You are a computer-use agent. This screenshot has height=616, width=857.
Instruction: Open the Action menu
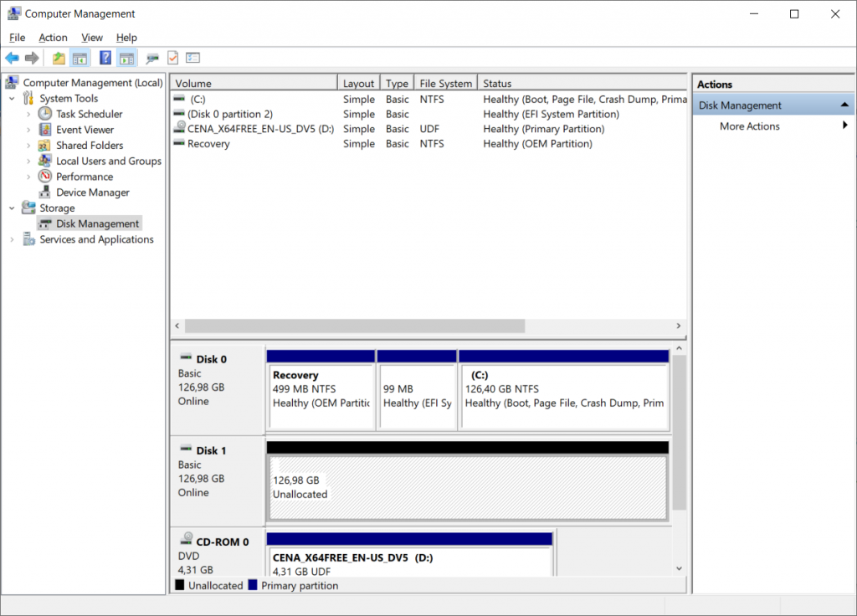(x=53, y=37)
